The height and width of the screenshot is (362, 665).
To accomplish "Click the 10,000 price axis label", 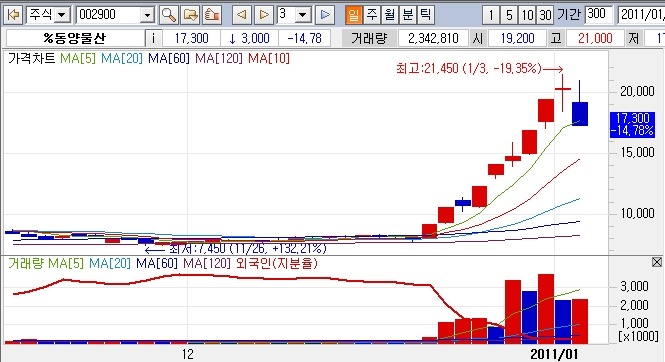I will coord(637,213).
